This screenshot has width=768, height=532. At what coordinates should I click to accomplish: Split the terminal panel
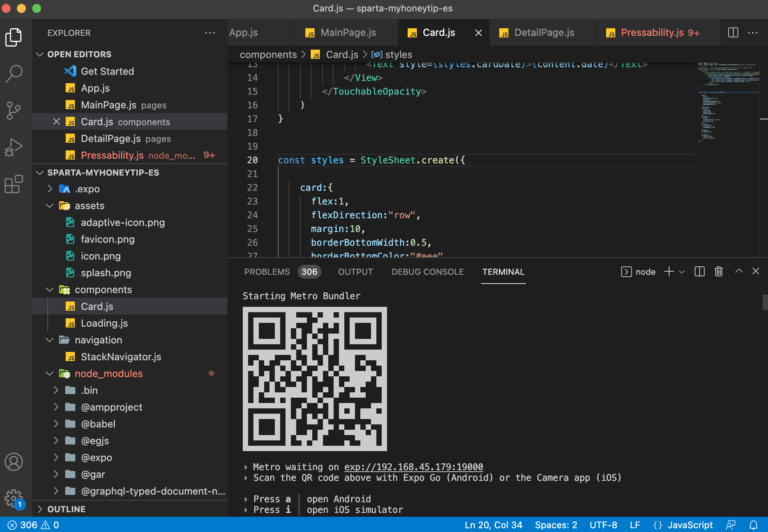pos(700,271)
